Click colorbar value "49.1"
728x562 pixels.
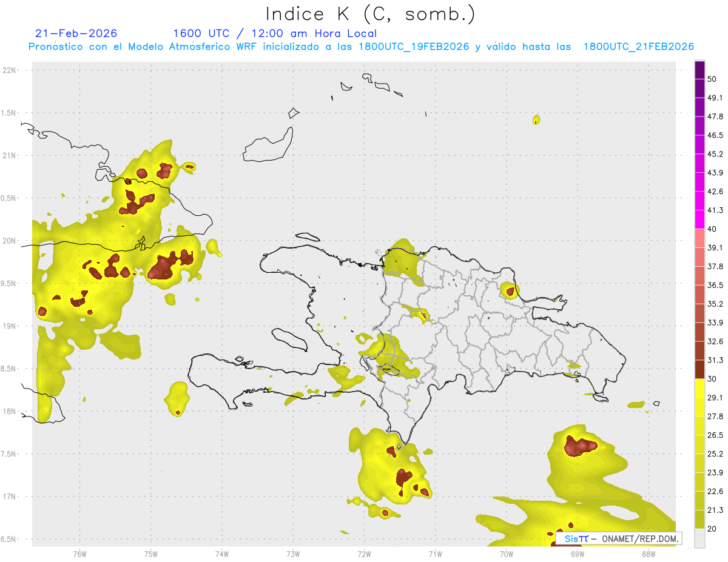coord(715,98)
